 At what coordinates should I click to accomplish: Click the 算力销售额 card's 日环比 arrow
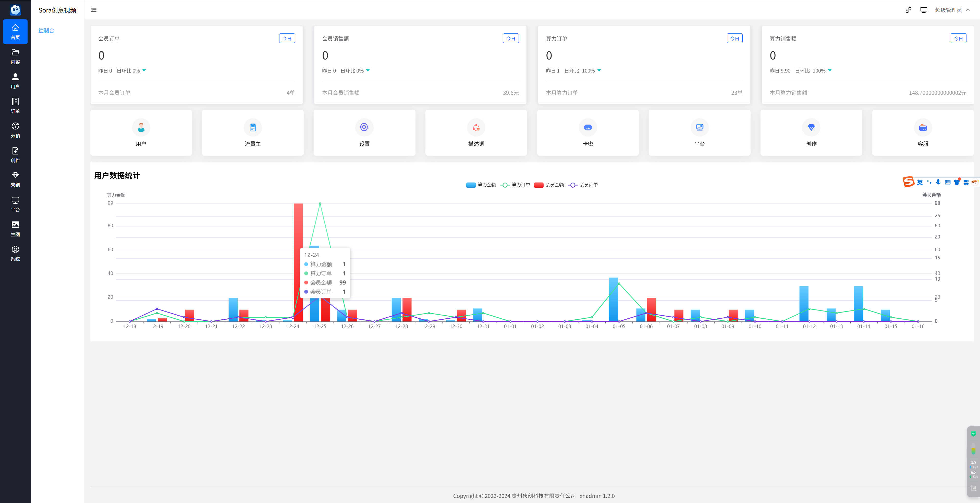tap(830, 70)
